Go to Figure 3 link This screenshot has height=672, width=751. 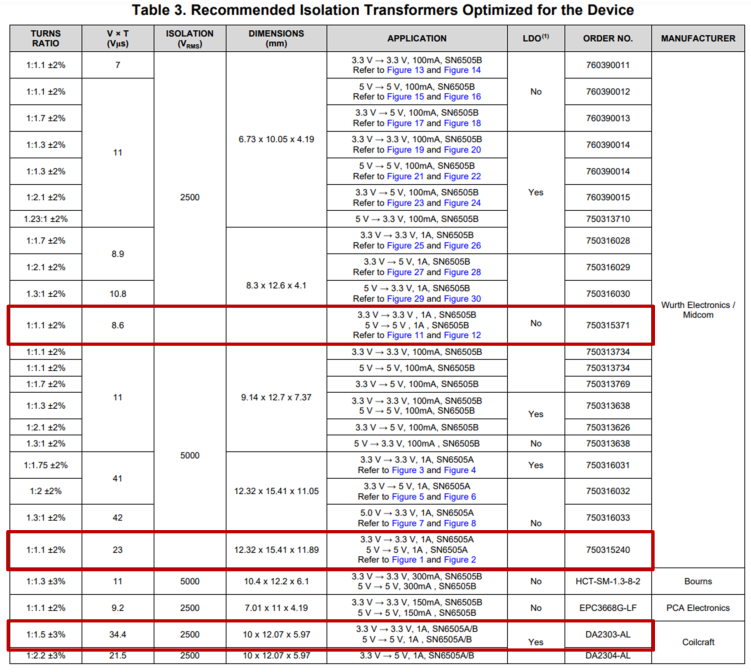click(x=408, y=470)
